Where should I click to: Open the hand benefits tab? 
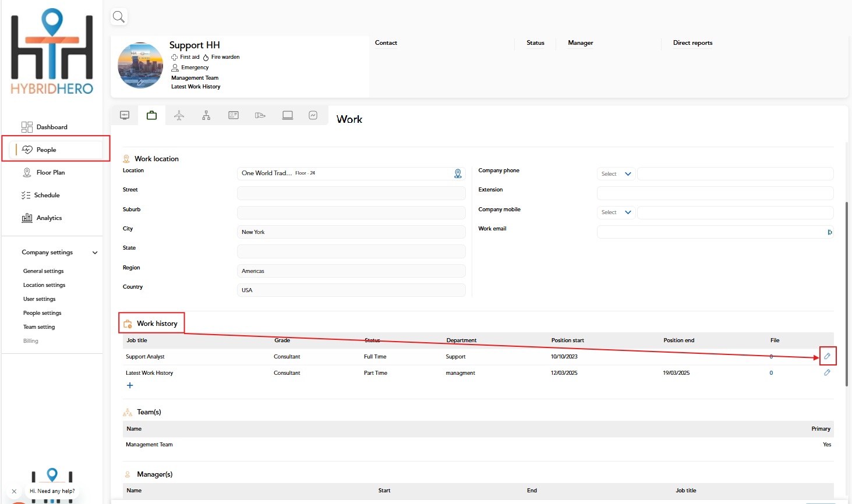click(260, 115)
